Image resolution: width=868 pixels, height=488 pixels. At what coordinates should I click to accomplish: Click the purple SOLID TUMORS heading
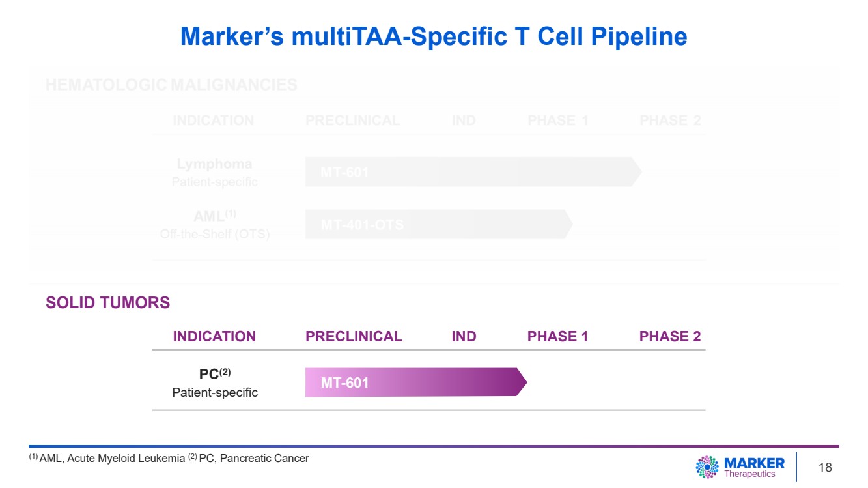[x=107, y=302]
